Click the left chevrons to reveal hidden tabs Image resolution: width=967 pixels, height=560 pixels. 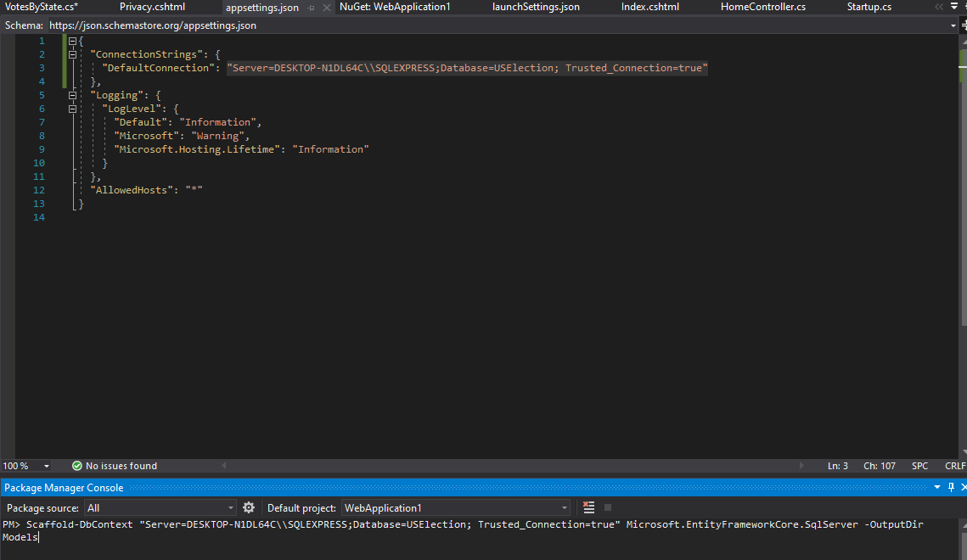(x=939, y=7)
